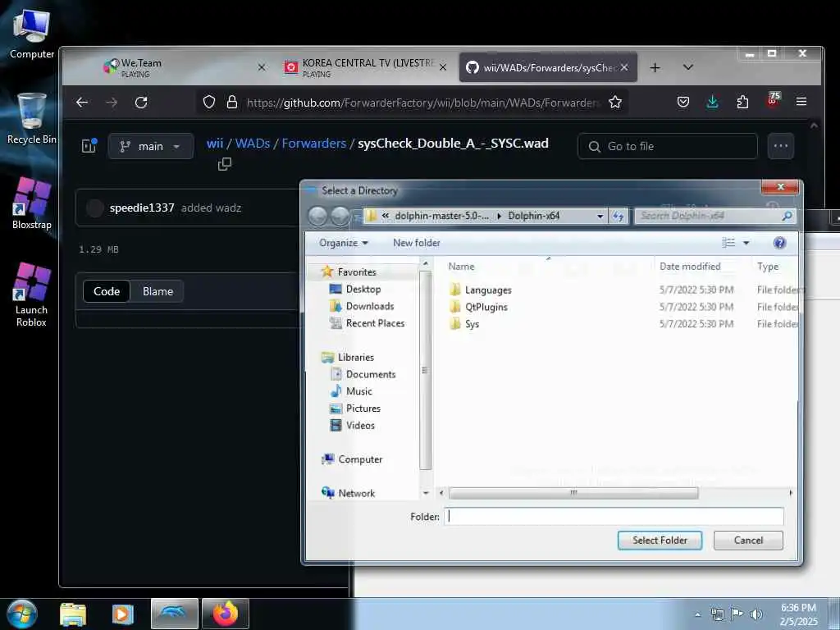Expand the GitHub file tree side panel
The height and width of the screenshot is (630, 840).
tap(89, 146)
